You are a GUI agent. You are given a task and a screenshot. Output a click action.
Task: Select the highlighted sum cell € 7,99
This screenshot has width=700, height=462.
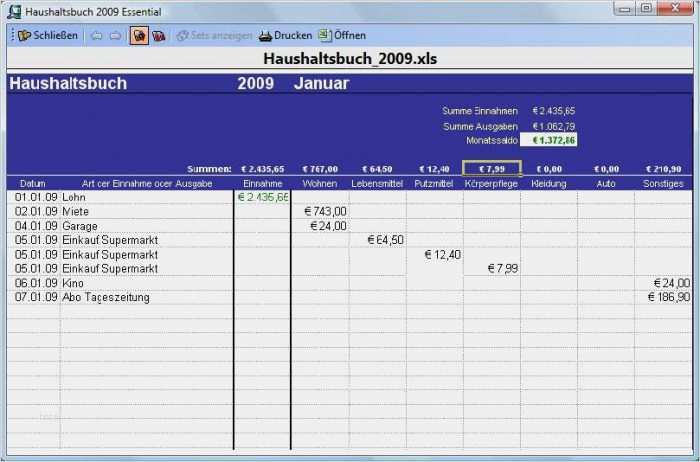coord(492,169)
